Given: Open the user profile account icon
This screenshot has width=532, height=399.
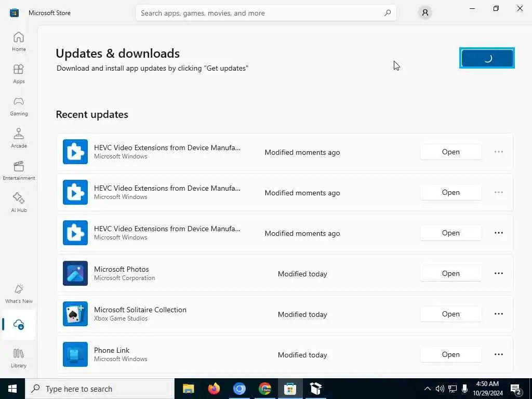Looking at the screenshot, I should pos(425,13).
